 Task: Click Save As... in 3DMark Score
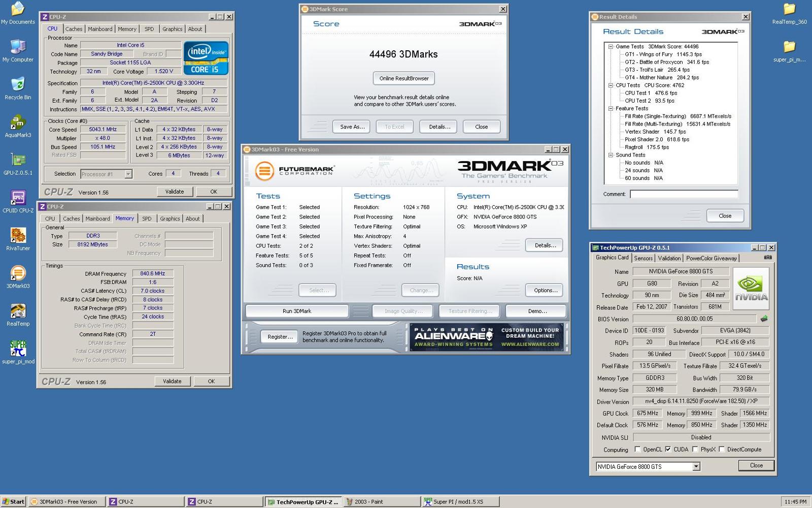tap(352, 126)
